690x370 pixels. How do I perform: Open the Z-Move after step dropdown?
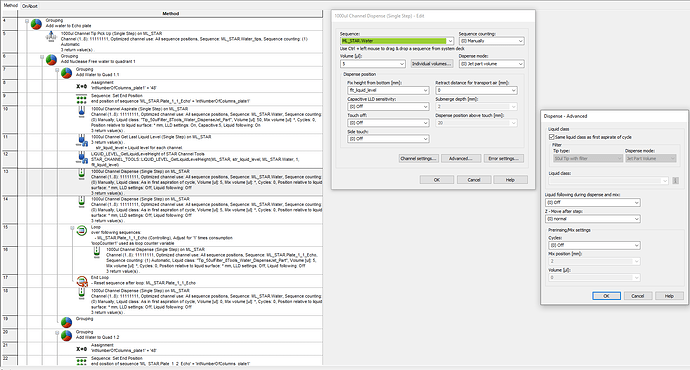tap(636, 219)
